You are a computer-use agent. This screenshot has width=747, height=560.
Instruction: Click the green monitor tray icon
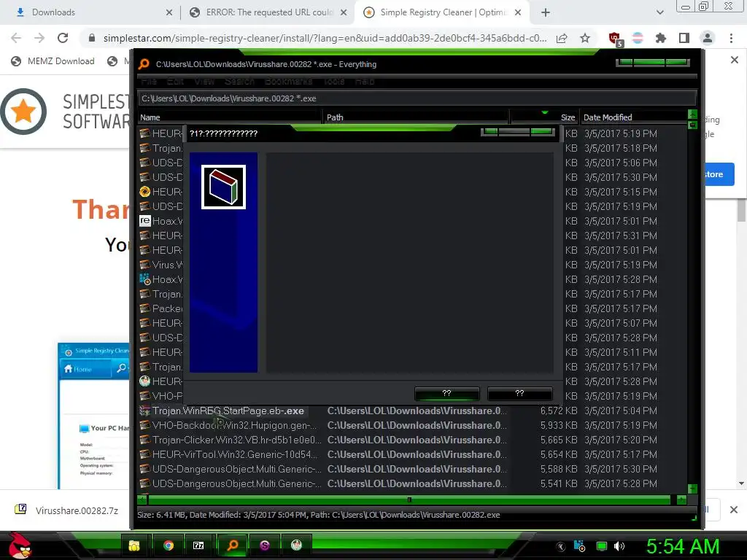[x=602, y=546]
